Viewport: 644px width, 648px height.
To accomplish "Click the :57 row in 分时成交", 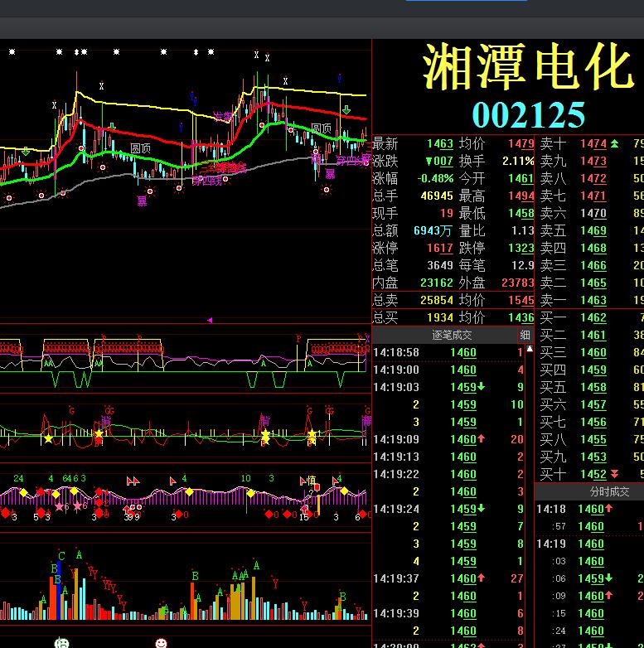I will pyautogui.click(x=590, y=526).
